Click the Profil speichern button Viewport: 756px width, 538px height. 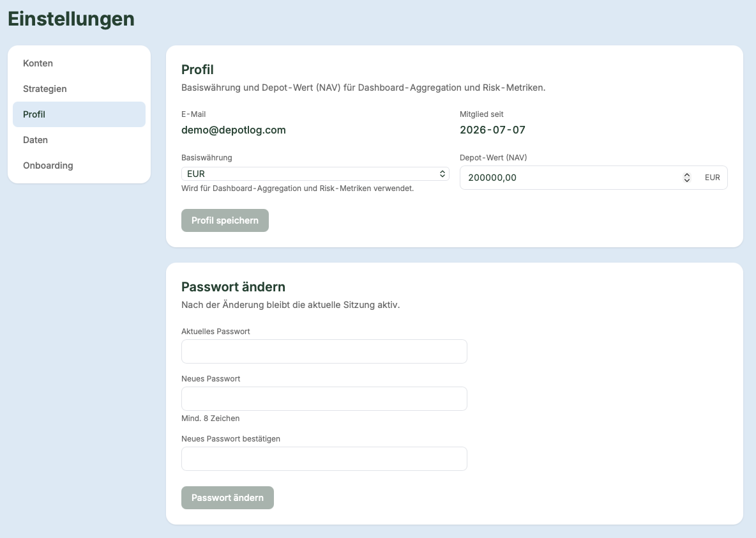click(225, 220)
